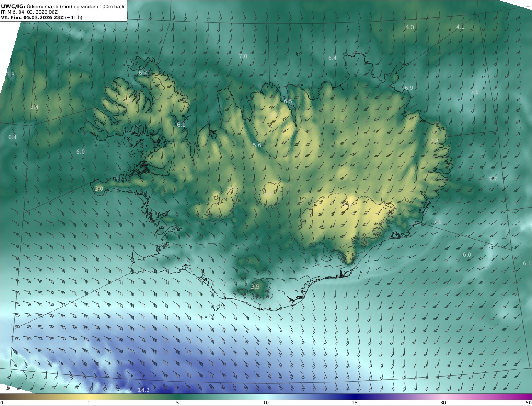Pick the 6.7 label over the Westfjords
532x406 pixels.
click(x=143, y=73)
